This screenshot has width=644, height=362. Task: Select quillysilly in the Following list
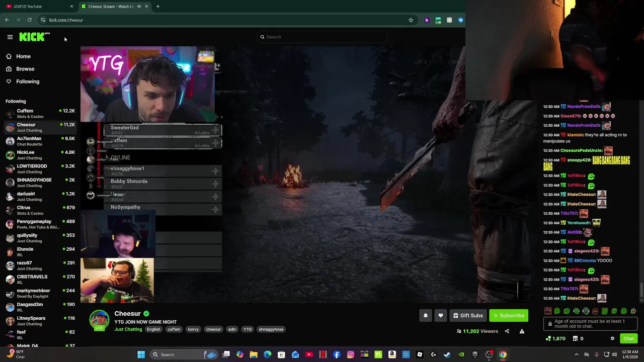pyautogui.click(x=40, y=238)
